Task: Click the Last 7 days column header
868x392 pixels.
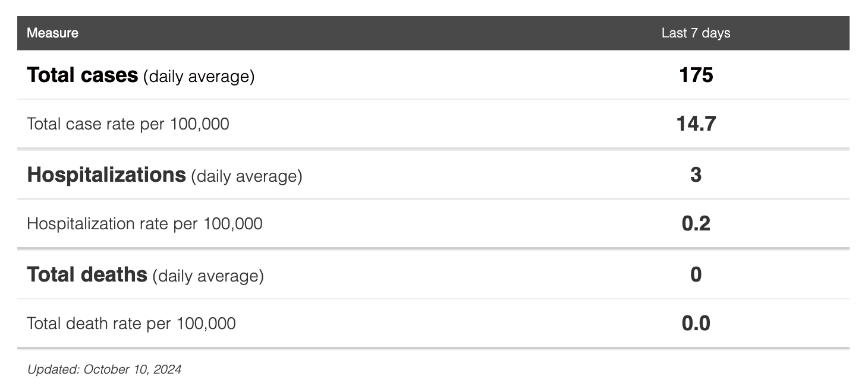Action: coord(696,33)
